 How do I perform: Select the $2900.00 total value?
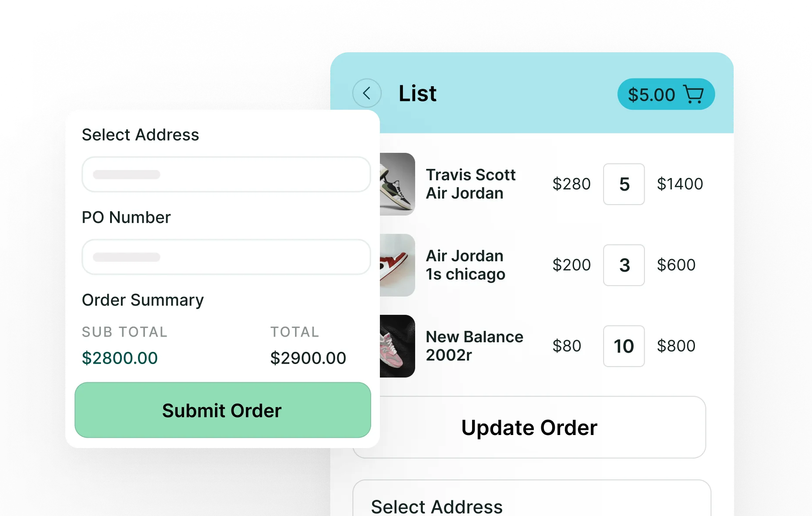[308, 357]
